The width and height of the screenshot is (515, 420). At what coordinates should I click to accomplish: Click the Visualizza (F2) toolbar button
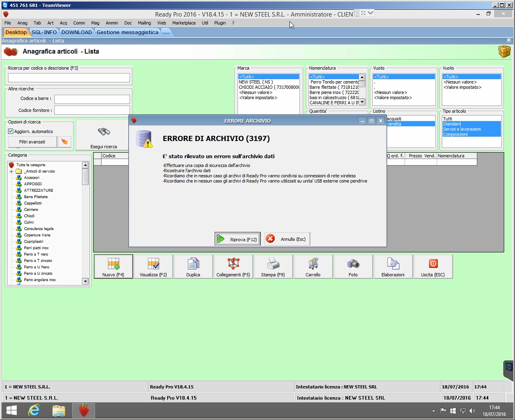coord(153,266)
